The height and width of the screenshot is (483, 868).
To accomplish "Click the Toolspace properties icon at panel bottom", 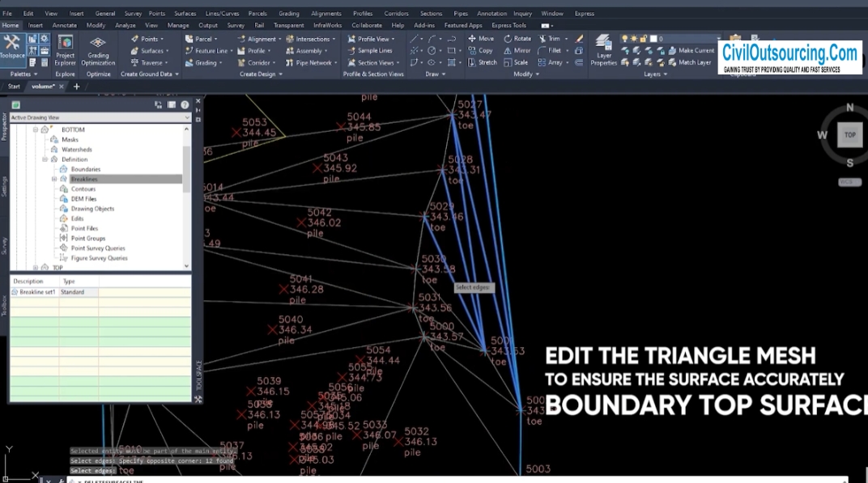I will pos(198,399).
